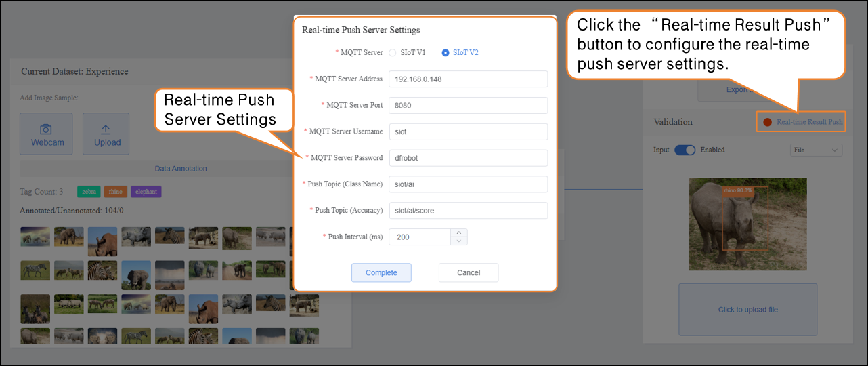868x366 pixels.
Task: Edit the MQTT Server Password field
Action: (468, 158)
